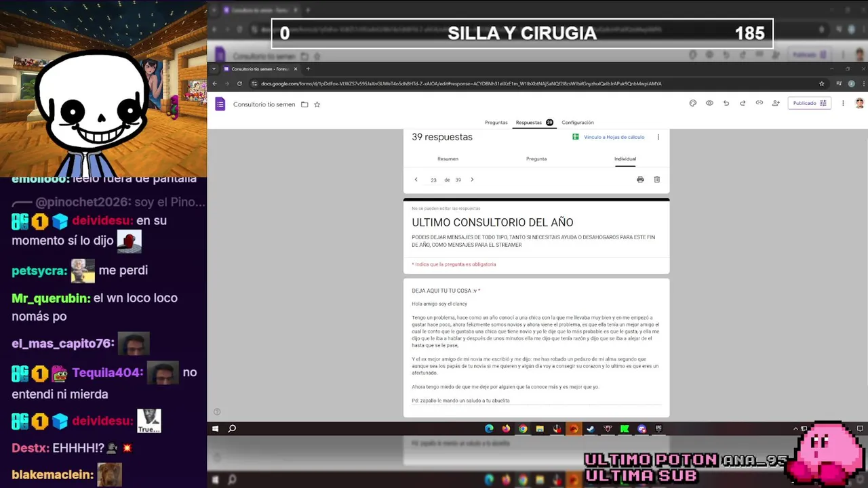Open the Windows notification center
868x488 pixels.
(860, 428)
